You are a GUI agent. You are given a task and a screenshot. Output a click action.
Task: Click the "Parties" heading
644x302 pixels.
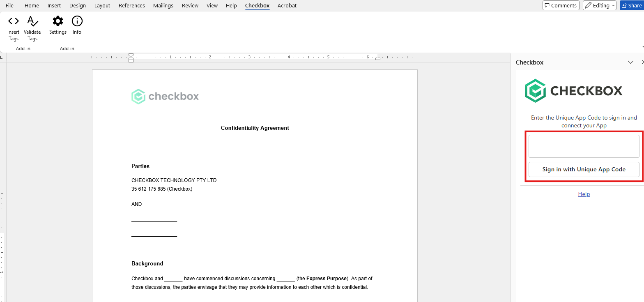140,166
